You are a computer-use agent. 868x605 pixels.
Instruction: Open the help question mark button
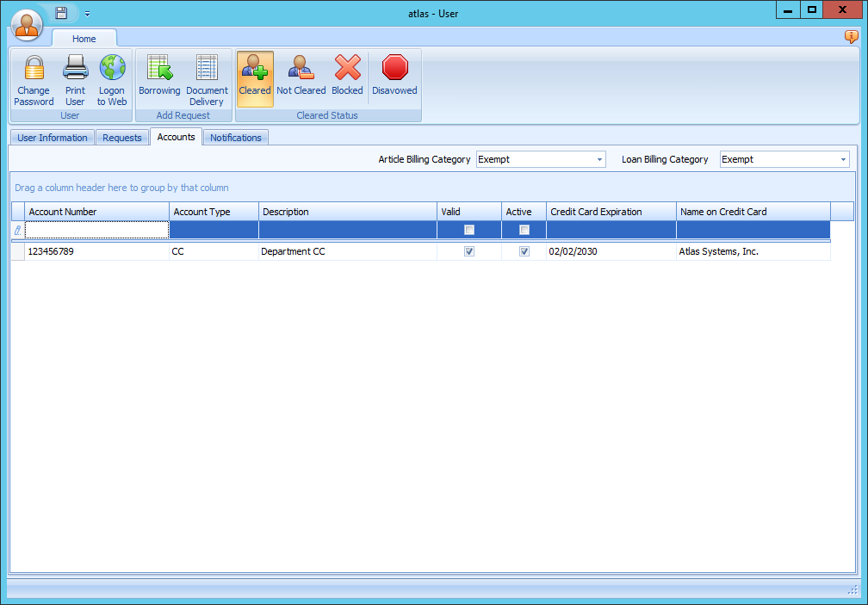point(852,37)
